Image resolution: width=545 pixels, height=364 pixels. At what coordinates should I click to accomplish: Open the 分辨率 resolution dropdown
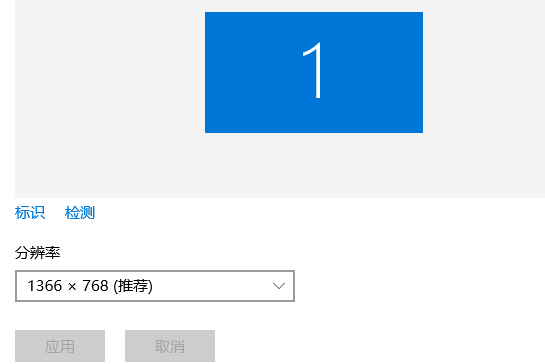tap(155, 286)
